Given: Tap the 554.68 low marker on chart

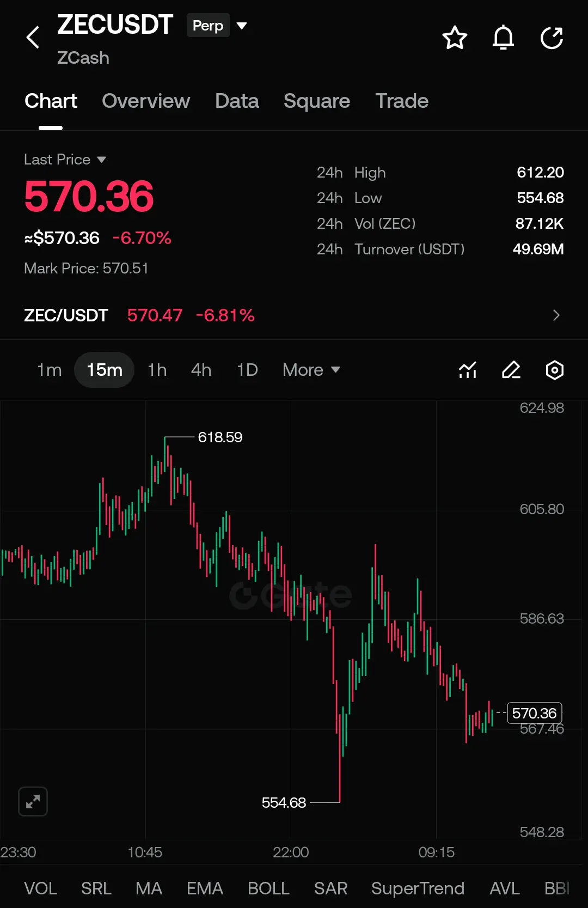Looking at the screenshot, I should tap(284, 803).
